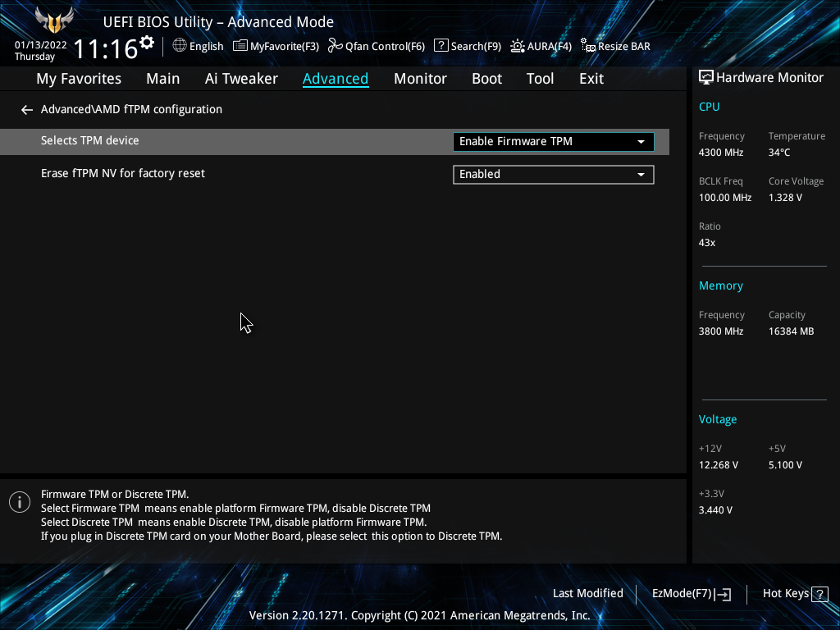Click the 12.268 V value
840x630 pixels.
[x=718, y=466]
